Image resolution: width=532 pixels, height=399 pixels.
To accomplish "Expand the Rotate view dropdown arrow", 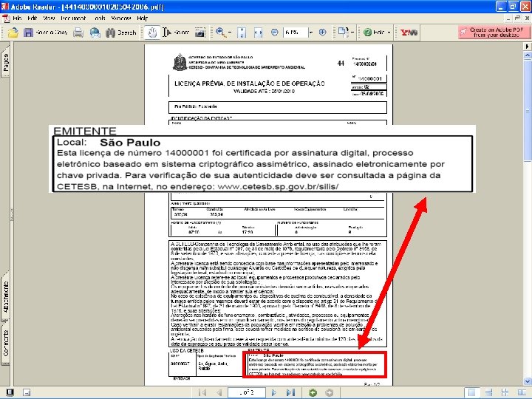I will pos(352,33).
